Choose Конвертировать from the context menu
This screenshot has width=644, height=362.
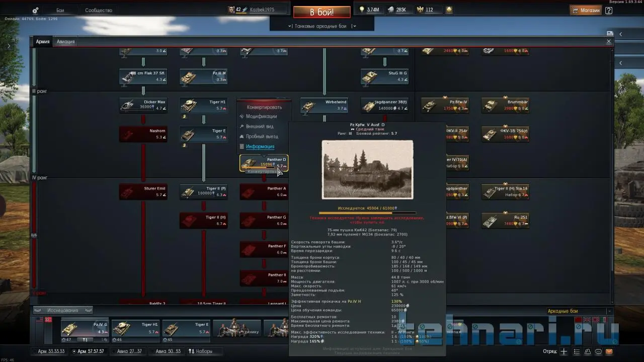264,107
